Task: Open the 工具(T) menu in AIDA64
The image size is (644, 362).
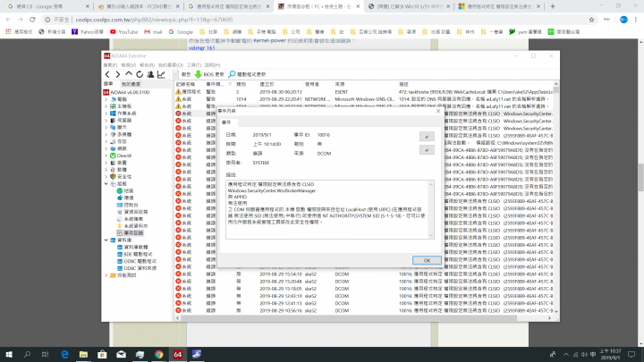Action: pyautogui.click(x=194, y=65)
